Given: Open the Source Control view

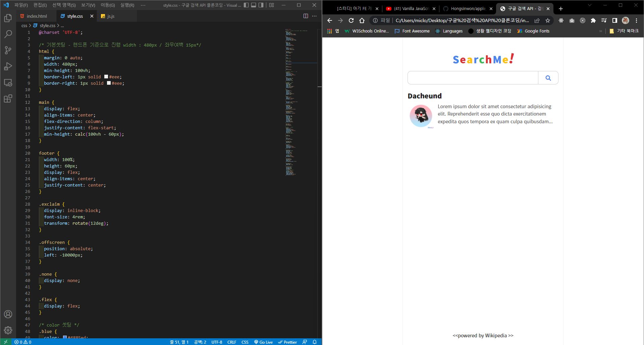Looking at the screenshot, I should [x=8, y=50].
